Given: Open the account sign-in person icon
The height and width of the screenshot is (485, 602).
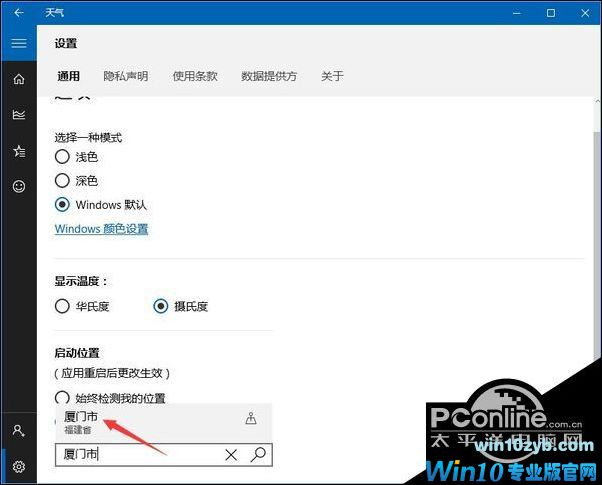Looking at the screenshot, I should (x=18, y=430).
